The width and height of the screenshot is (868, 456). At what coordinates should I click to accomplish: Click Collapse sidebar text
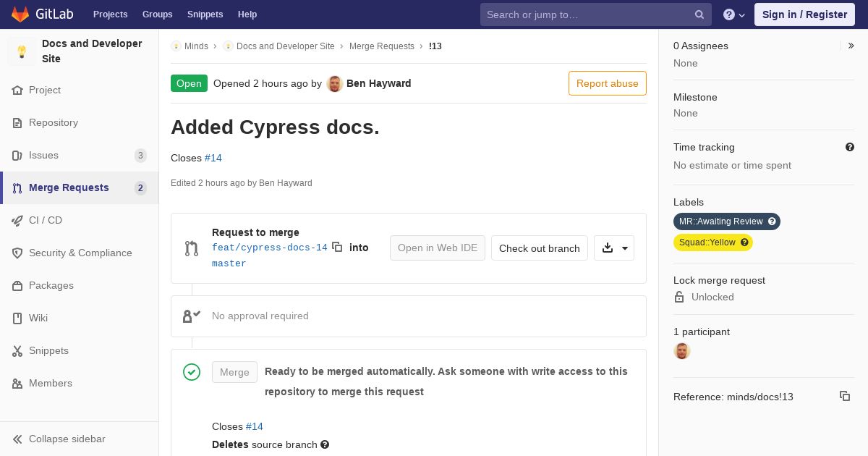point(67,439)
